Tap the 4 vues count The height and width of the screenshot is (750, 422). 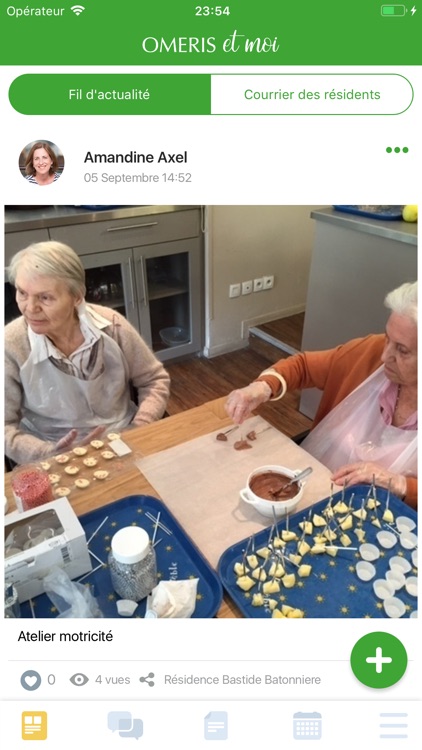pos(112,680)
